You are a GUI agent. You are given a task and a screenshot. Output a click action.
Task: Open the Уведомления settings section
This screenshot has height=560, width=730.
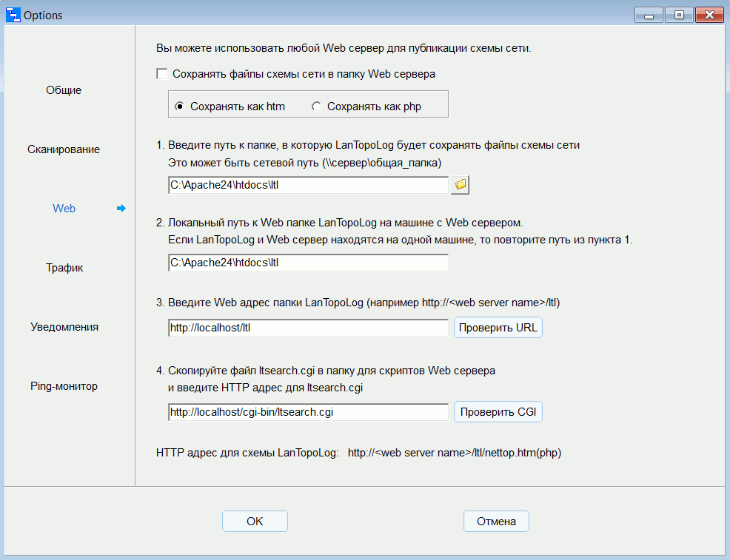pos(64,327)
